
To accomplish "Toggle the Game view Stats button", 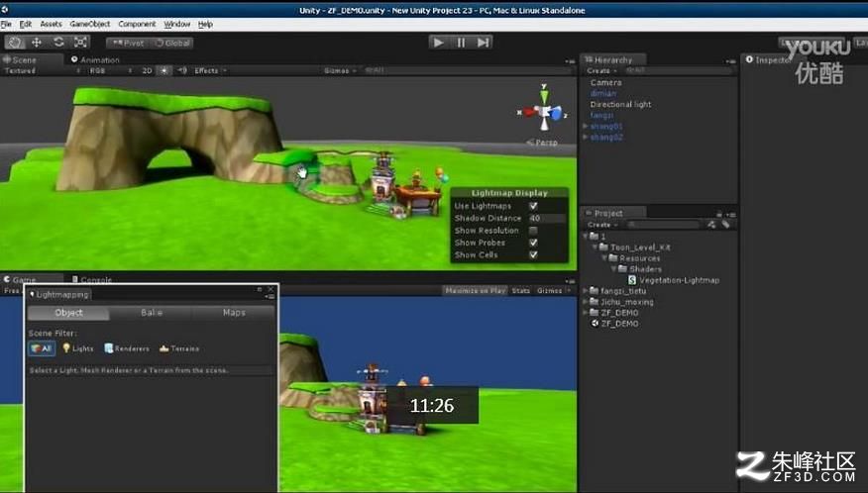I will pos(520,290).
